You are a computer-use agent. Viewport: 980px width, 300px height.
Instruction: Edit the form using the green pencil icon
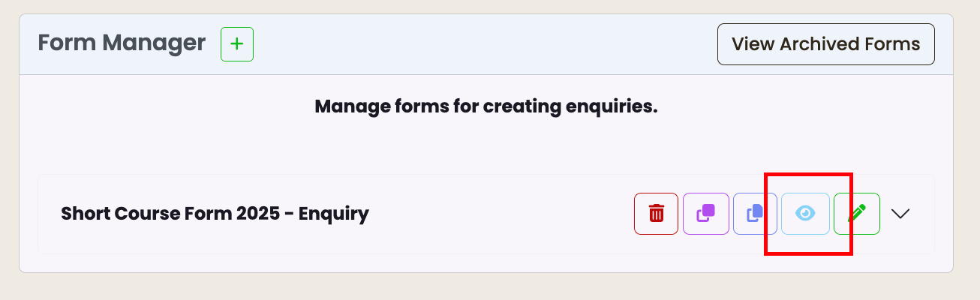click(x=857, y=214)
